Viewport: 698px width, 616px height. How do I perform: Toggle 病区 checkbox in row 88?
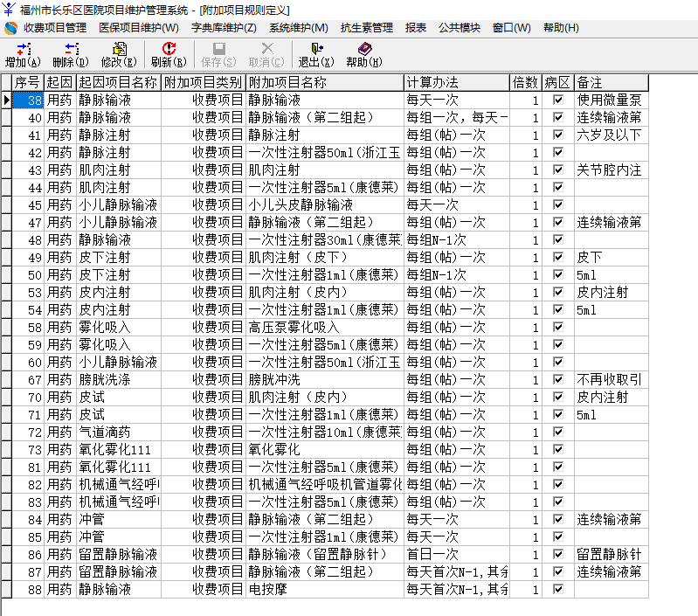tap(557, 589)
